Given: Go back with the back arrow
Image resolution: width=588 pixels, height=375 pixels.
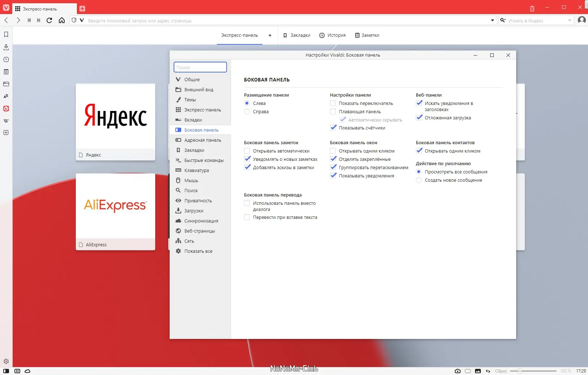Looking at the screenshot, I should tap(6, 20).
